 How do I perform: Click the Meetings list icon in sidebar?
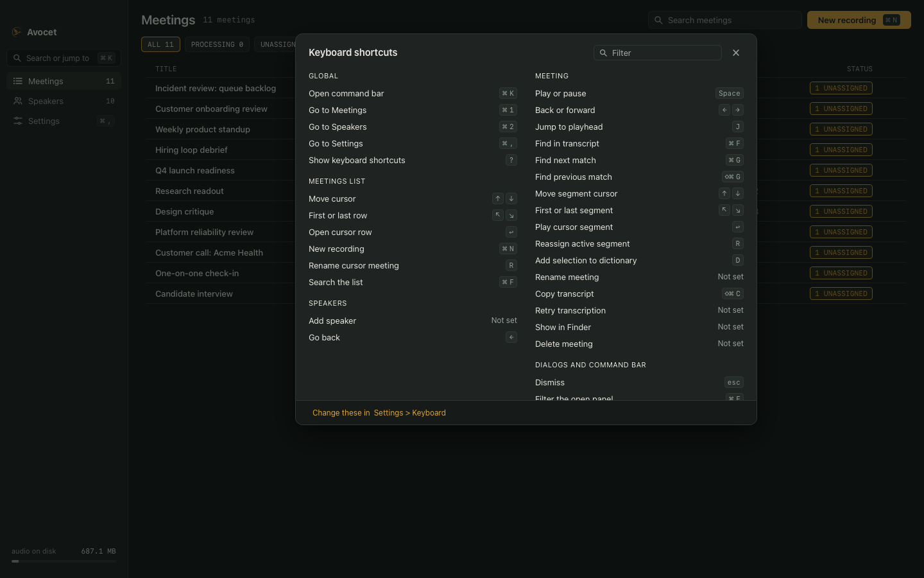point(18,81)
